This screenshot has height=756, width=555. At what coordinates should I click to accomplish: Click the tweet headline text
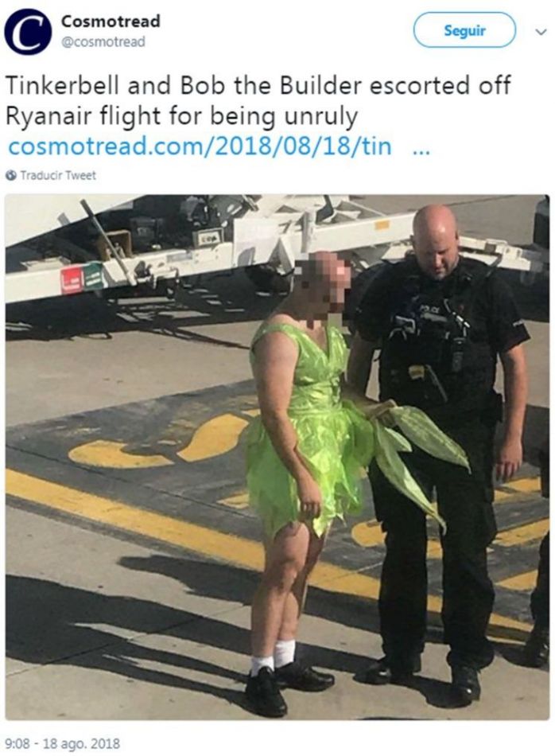258,101
